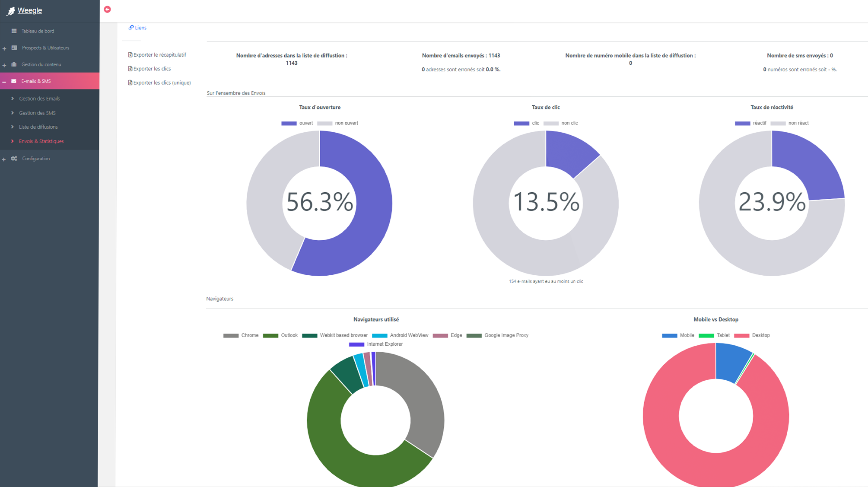Image resolution: width=868 pixels, height=487 pixels.
Task: Click the Liens link
Action: click(x=140, y=28)
